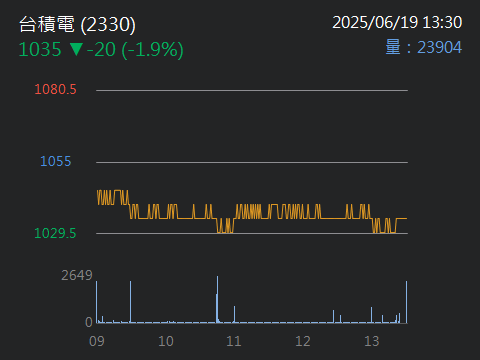Image resolution: width=480 pixels, height=360 pixels.
Task: Click the tallest volume spike before 11
Action: 217,299
